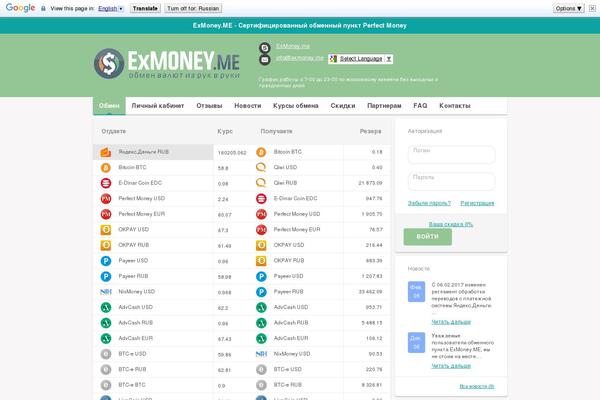Open Читать дальше under the Уважаемые пользователи news
This screenshot has height=400, width=600.
[x=451, y=366]
